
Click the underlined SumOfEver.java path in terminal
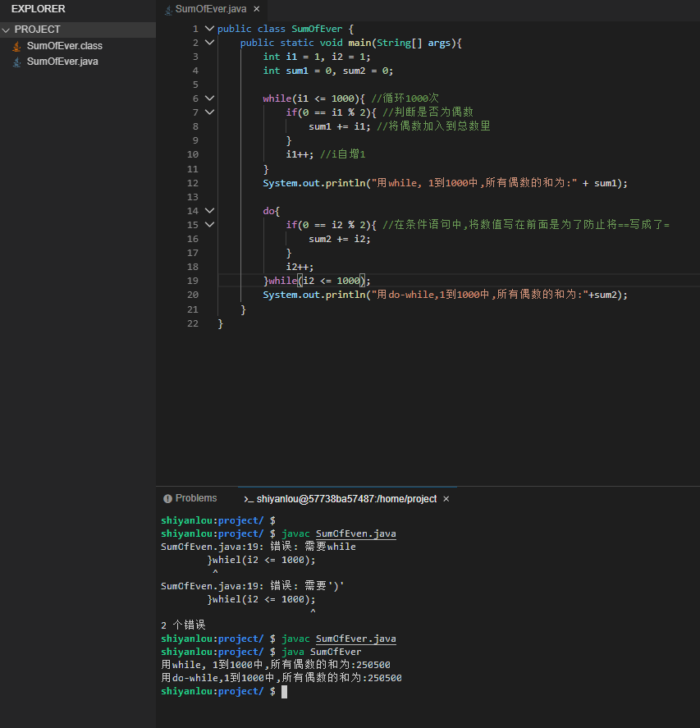point(356,639)
